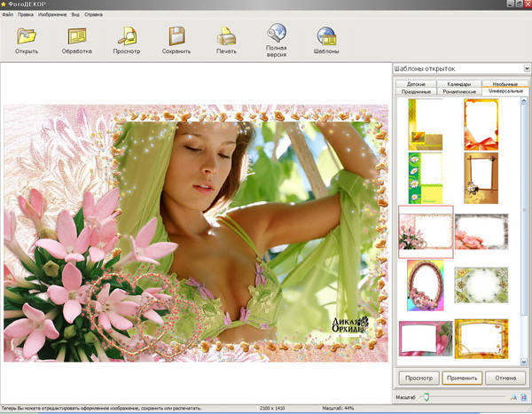Click the Сохранить floppy disk icon

click(176, 36)
